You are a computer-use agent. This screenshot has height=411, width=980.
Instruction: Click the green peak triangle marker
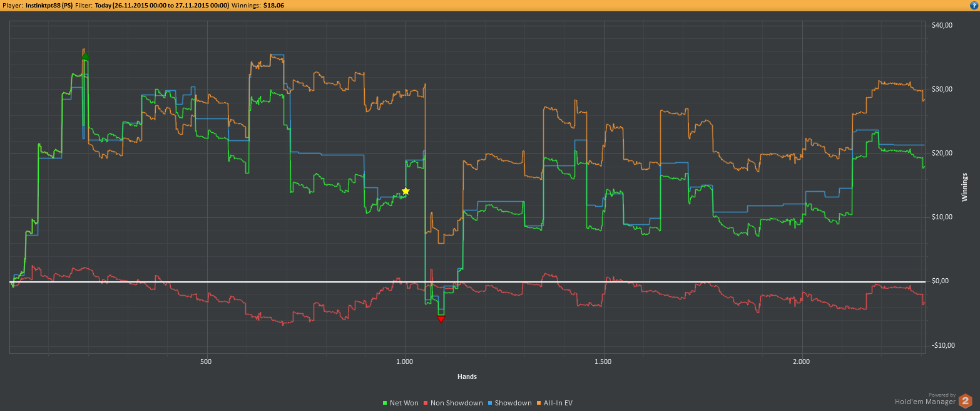86,56
